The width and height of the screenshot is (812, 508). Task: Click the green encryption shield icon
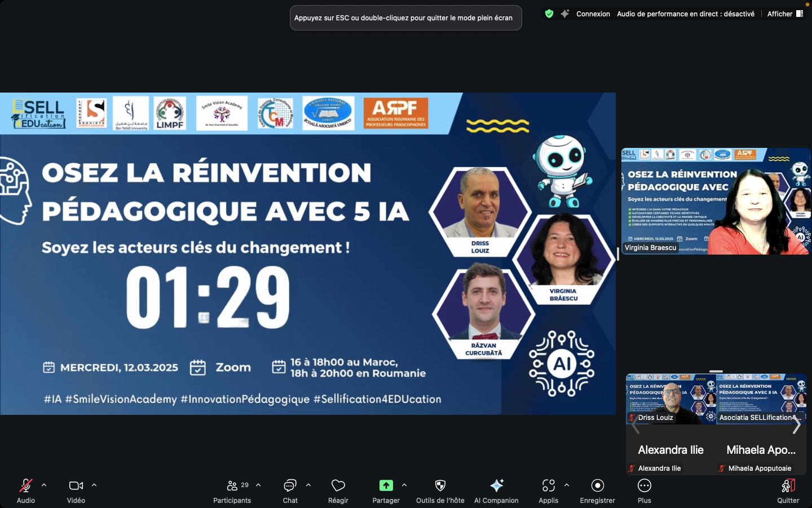coord(549,14)
